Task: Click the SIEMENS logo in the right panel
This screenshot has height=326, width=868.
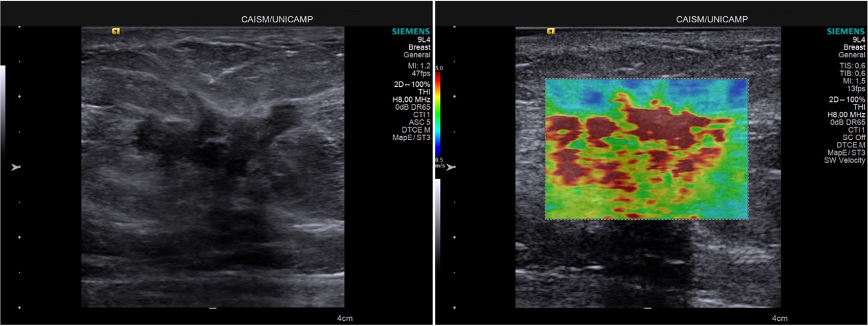Action: (x=846, y=31)
